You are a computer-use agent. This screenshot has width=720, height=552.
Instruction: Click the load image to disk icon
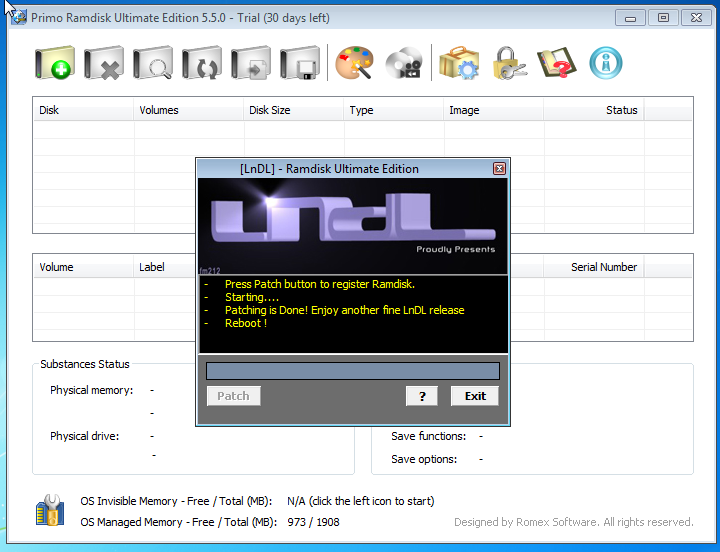click(x=251, y=63)
